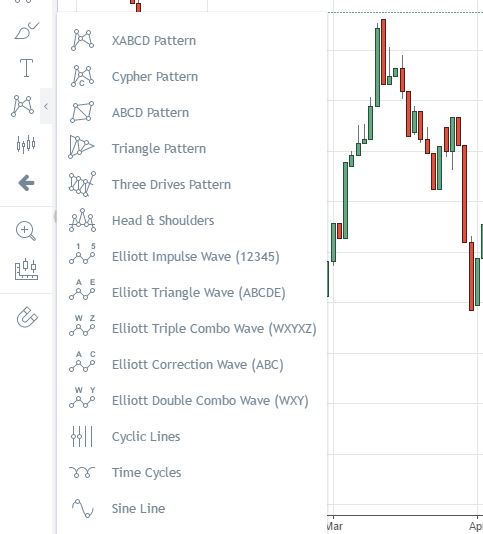Viewport: 483px width, 534px height.
Task: Collapse the pattern tools flyout arrow
Action: (x=46, y=106)
